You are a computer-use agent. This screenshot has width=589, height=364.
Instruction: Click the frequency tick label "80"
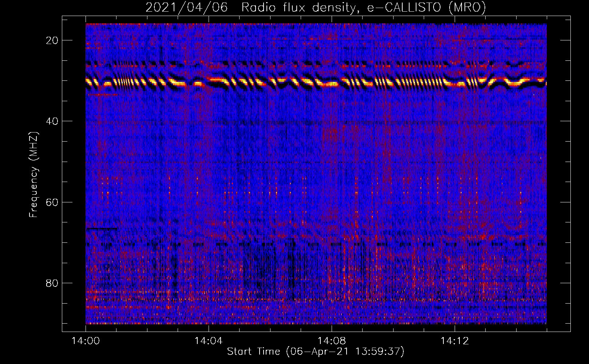pos(52,283)
